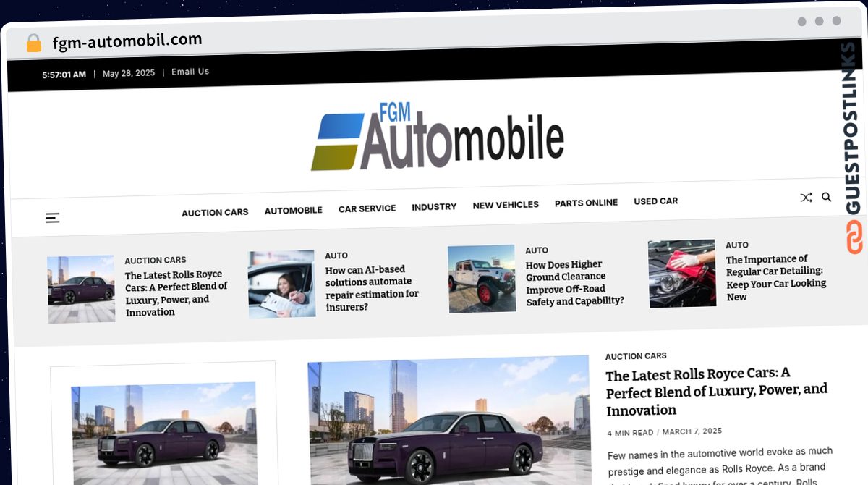Click the fgm-automobil.com address text
This screenshot has width=868, height=485.
(x=127, y=41)
